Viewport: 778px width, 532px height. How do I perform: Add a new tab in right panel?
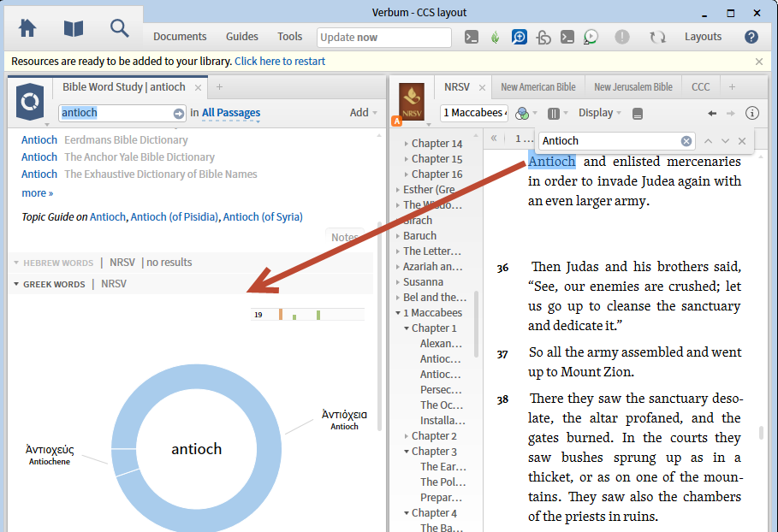click(x=732, y=87)
